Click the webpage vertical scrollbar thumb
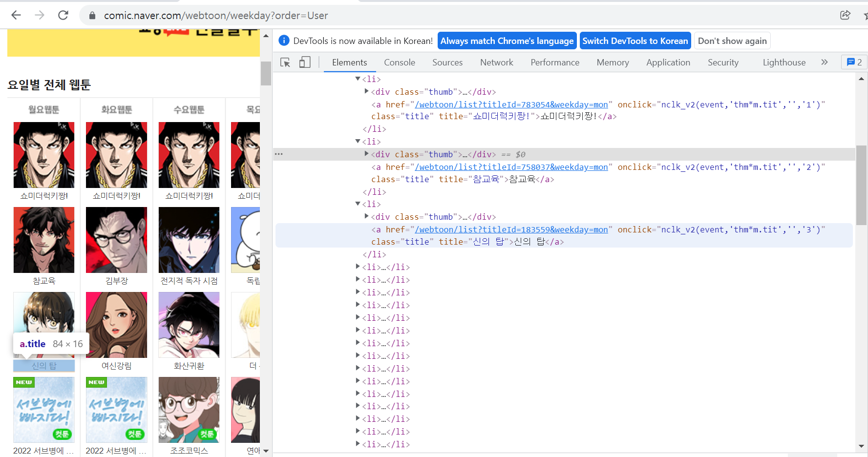 (x=266, y=73)
